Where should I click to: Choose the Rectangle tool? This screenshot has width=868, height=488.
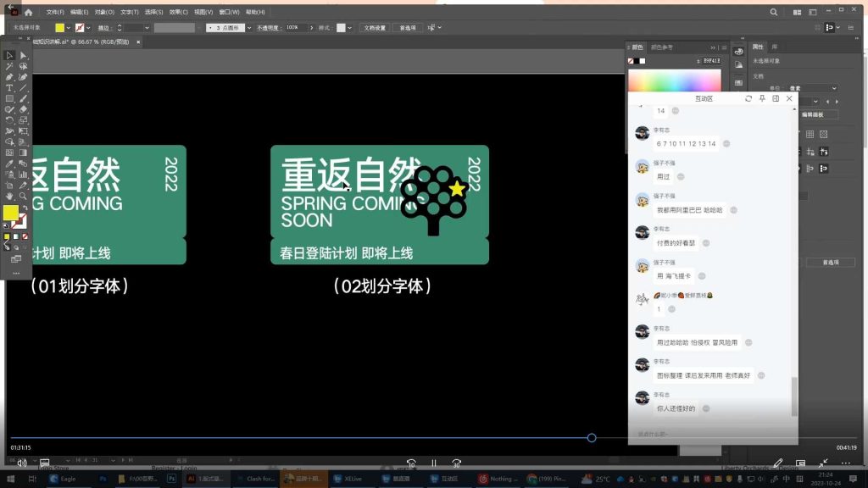[9, 98]
